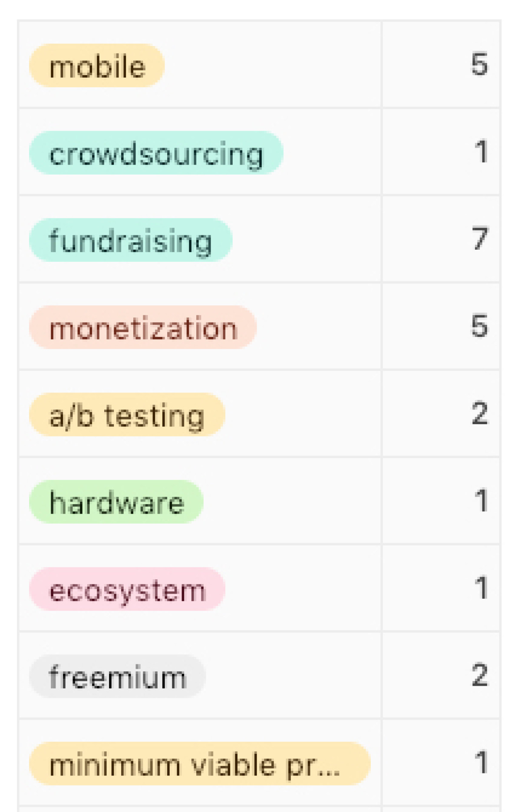The height and width of the screenshot is (812, 521).
Task: Click empty cell space right of hardware tag
Action: (x=291, y=502)
